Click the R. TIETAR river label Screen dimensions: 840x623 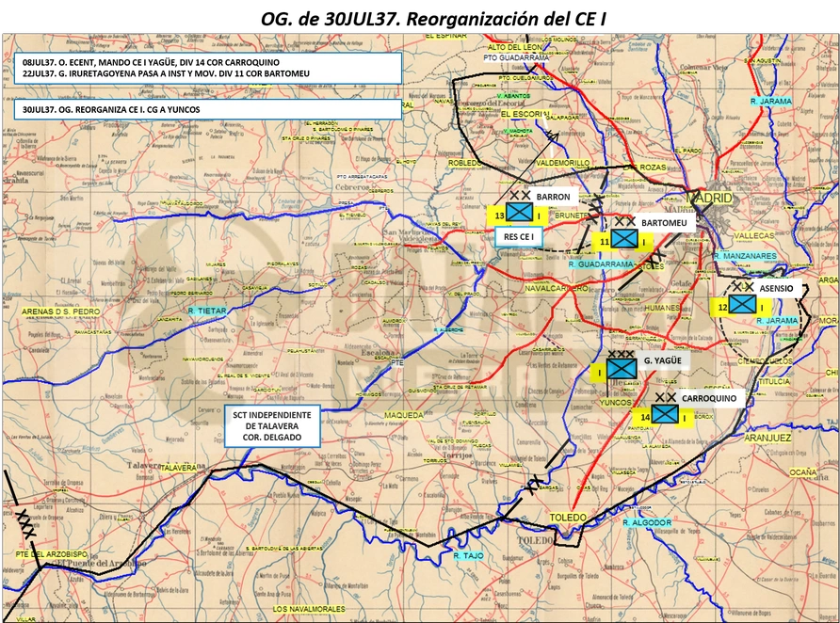(x=207, y=311)
